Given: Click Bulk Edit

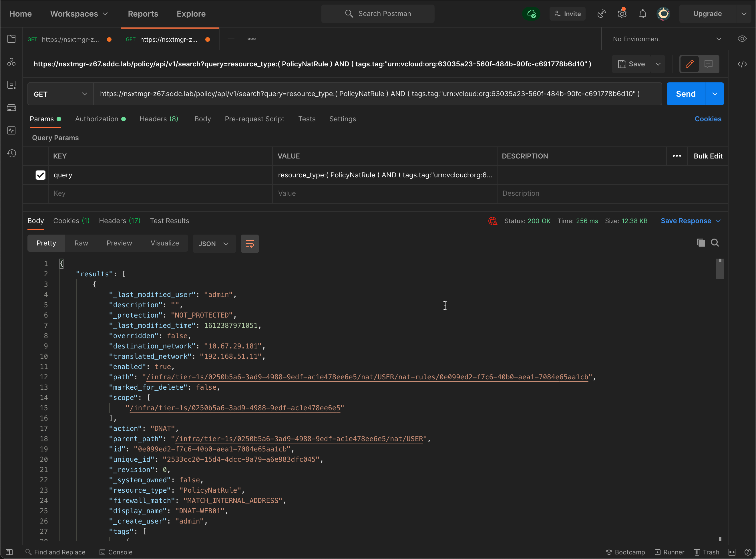Looking at the screenshot, I should click(708, 156).
